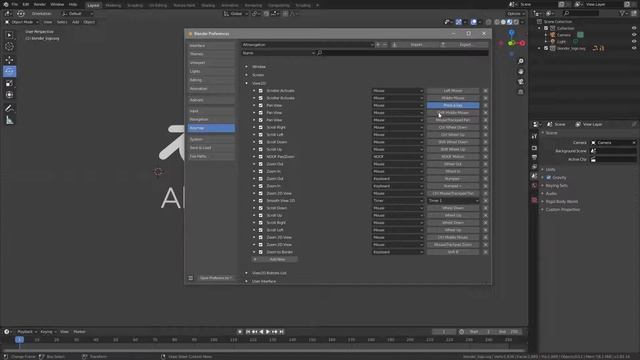Screen dimensions: 640x360
Task: Remove the keymap preset with minus icon
Action: coord(384,44)
